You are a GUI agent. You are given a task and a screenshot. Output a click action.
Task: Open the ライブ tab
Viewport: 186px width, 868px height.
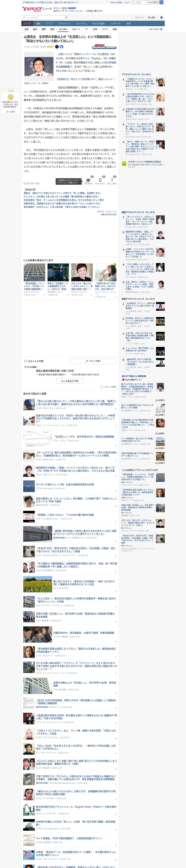tap(49, 24)
